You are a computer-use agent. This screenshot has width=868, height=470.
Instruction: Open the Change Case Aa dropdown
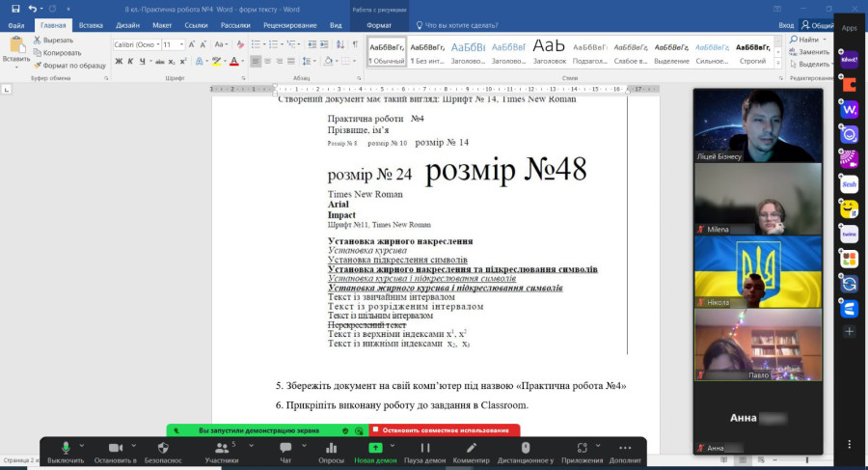tap(222, 44)
